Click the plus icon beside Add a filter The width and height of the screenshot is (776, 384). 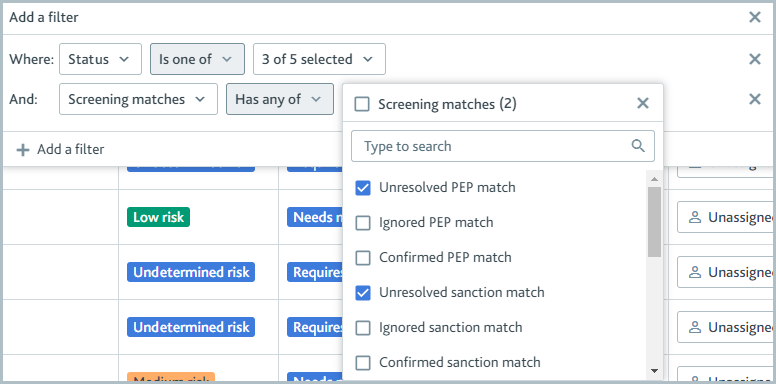(x=23, y=149)
